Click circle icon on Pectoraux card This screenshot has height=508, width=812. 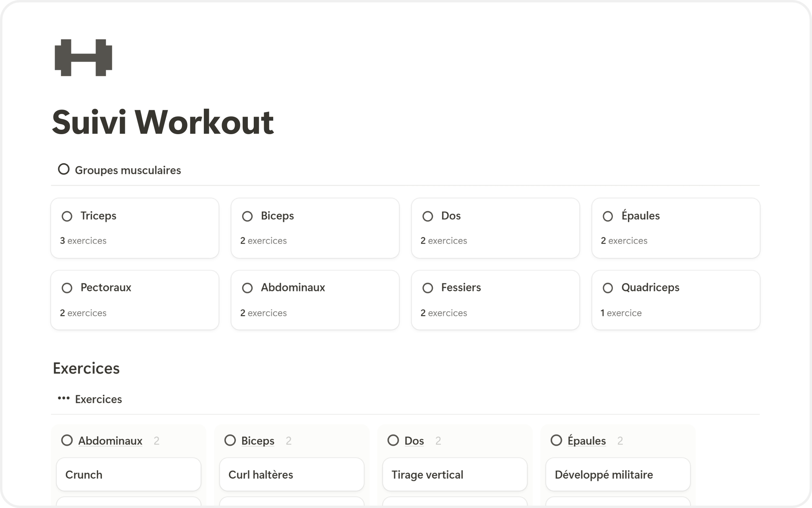click(x=67, y=288)
